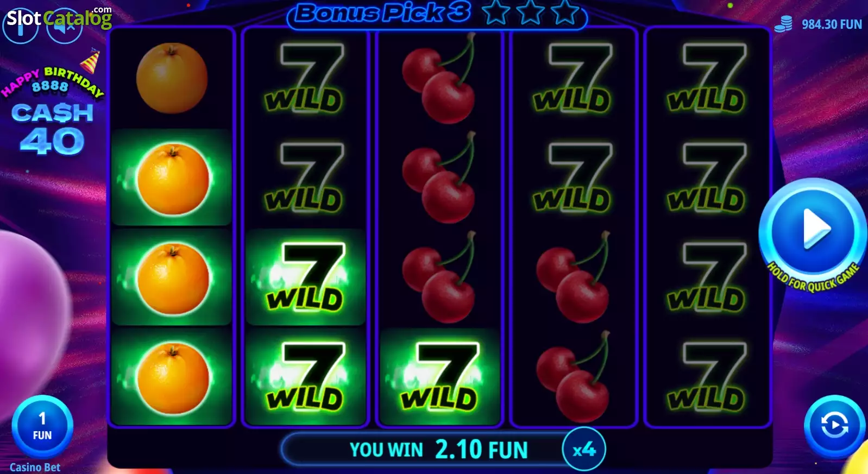Click the second Bonus Pick 3 star

coord(530,12)
